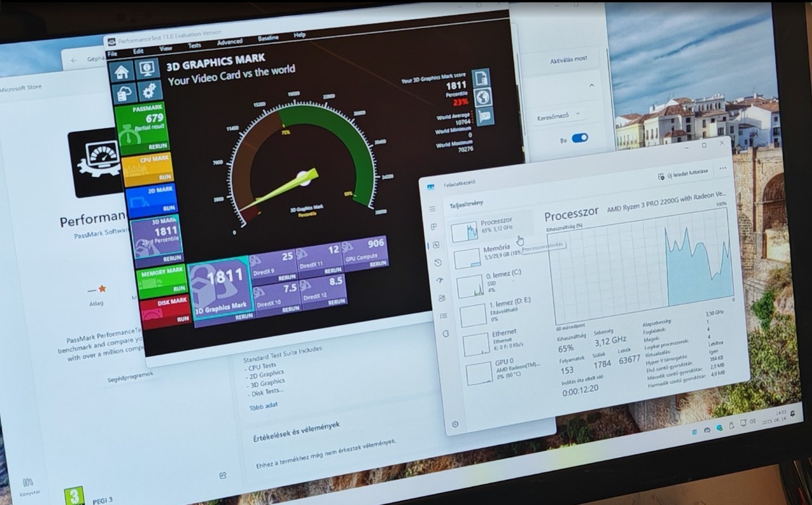
Task: Click 'Aktiválás most' in Settings window
Action: coord(568,59)
